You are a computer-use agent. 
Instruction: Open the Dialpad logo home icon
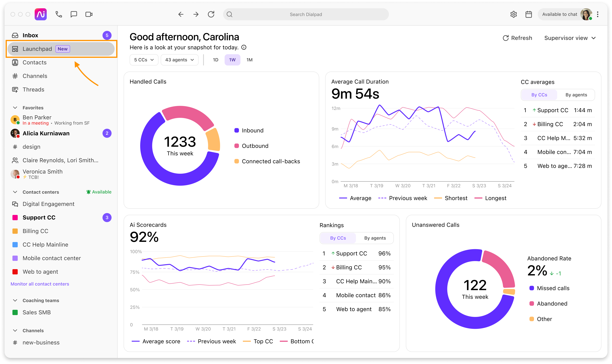(x=41, y=14)
